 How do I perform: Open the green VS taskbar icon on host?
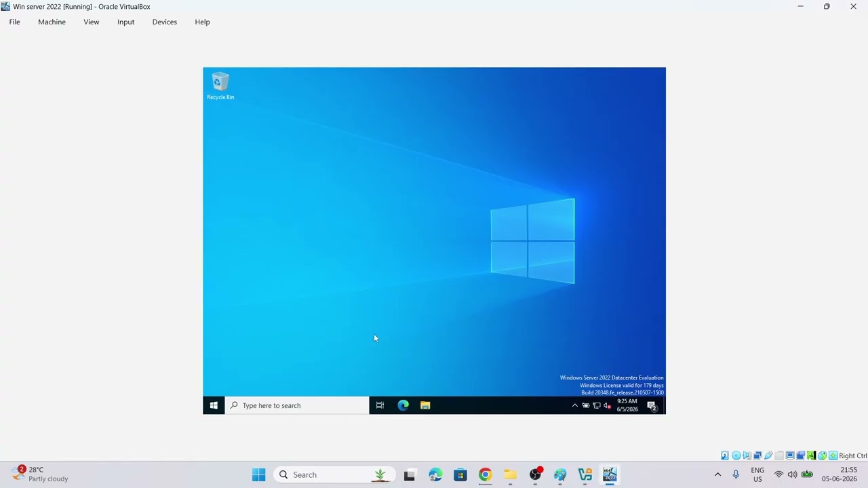pos(585,474)
